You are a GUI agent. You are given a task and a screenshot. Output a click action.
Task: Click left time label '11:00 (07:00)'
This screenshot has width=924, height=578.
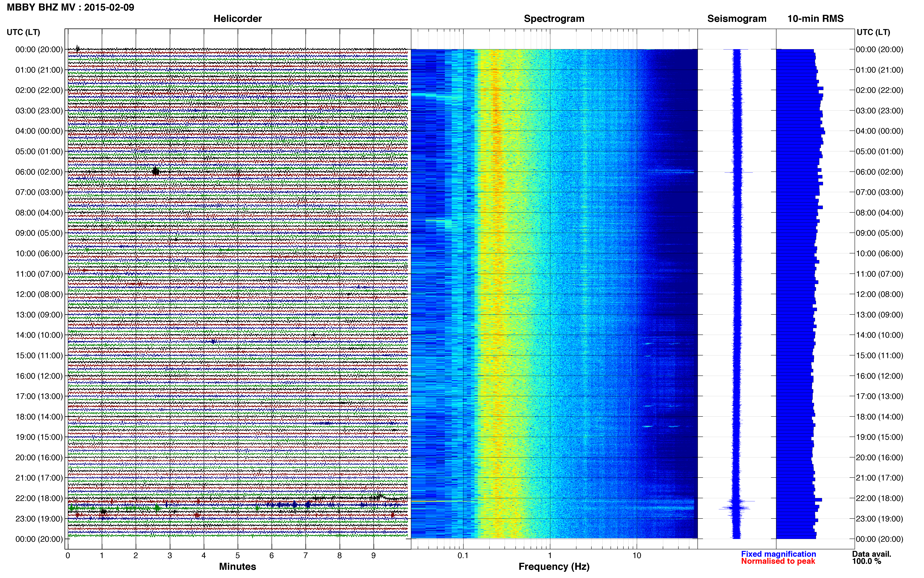pyautogui.click(x=39, y=274)
